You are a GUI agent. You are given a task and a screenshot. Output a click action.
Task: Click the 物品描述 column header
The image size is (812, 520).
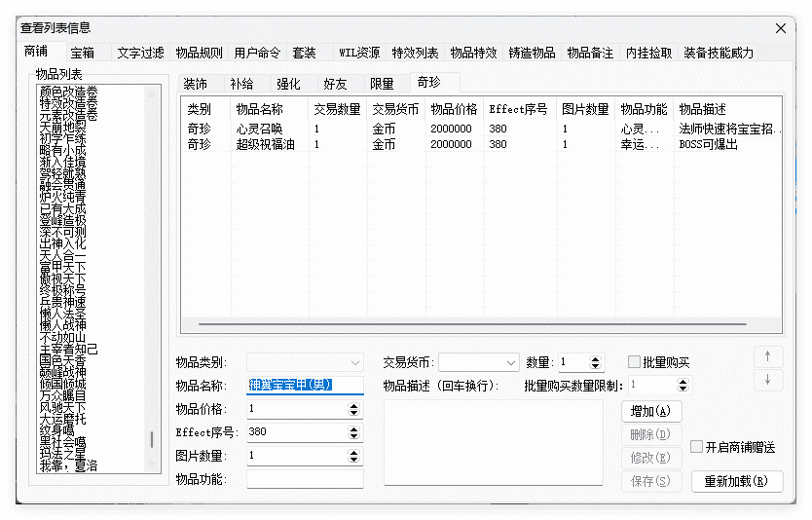[x=727, y=109]
